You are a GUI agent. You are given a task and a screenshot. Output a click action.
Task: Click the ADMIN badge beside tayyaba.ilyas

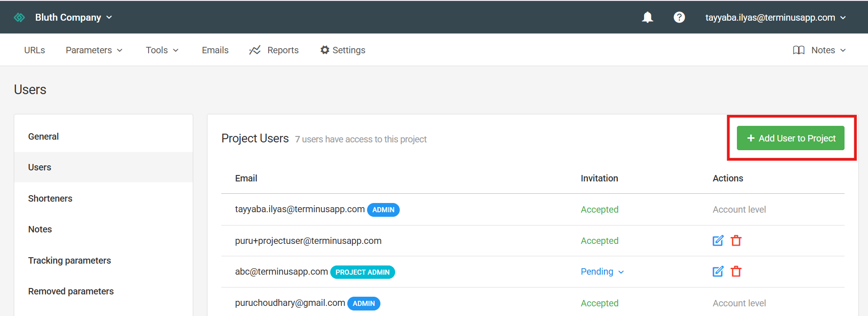point(383,210)
